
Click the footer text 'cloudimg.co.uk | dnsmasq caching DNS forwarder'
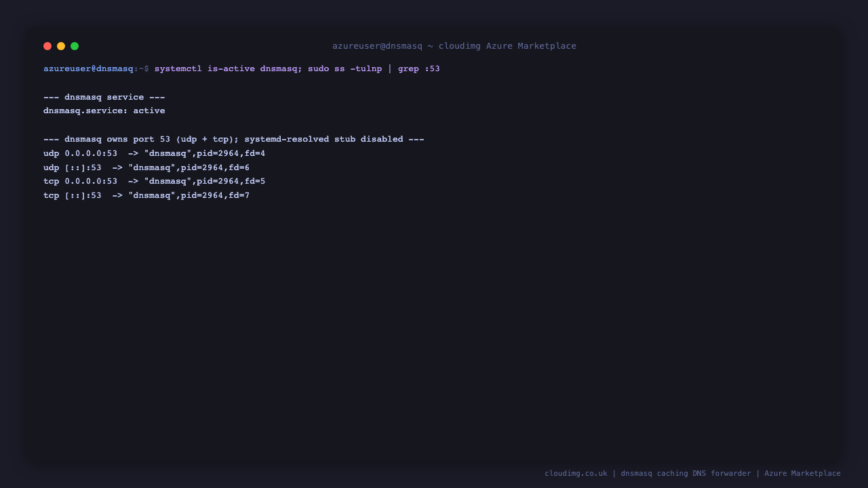tap(648, 473)
